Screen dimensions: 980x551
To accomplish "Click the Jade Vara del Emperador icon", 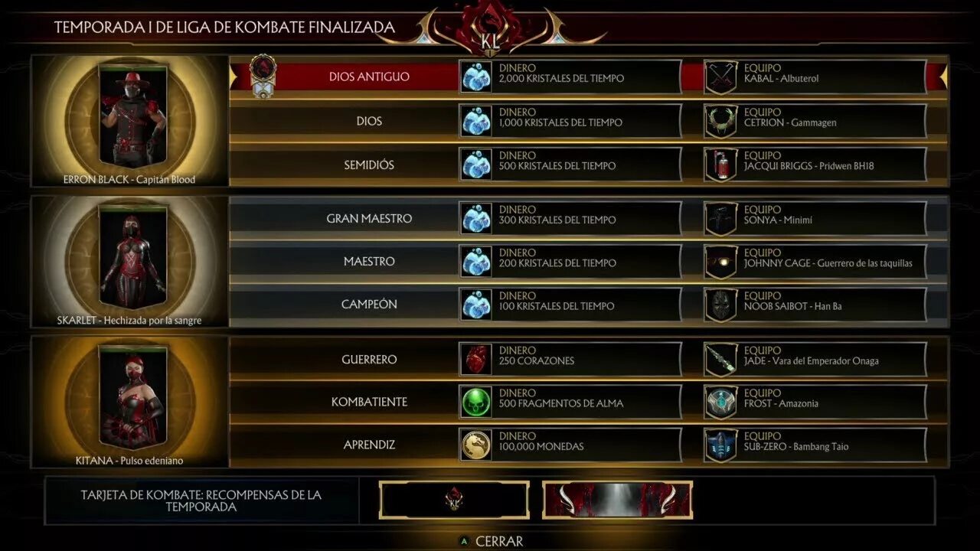I will pyautogui.click(x=720, y=360).
